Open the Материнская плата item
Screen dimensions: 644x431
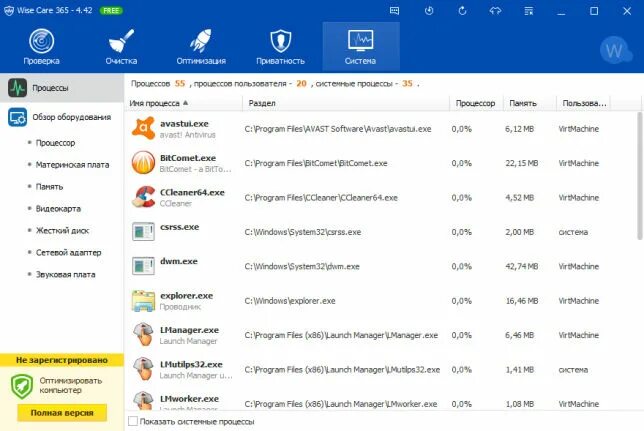[72, 165]
